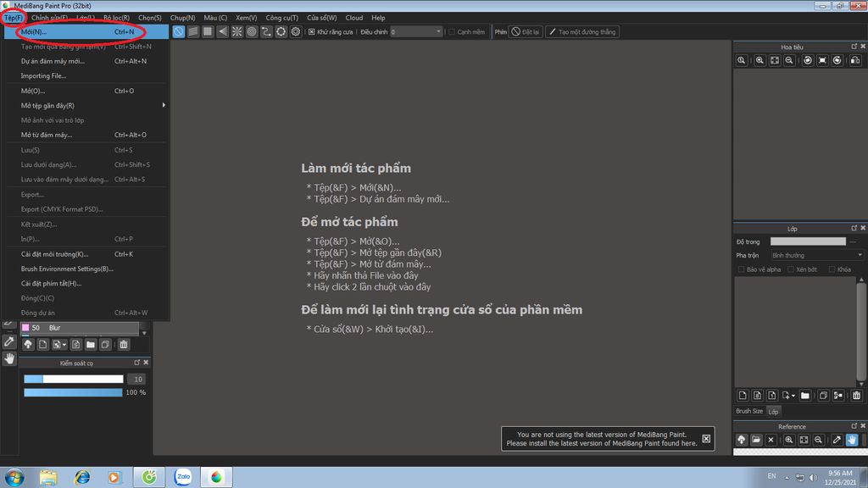Screen dimensions: 868x488
Task: Zoom in using the Hoa tiêu panel
Action: 760,60
